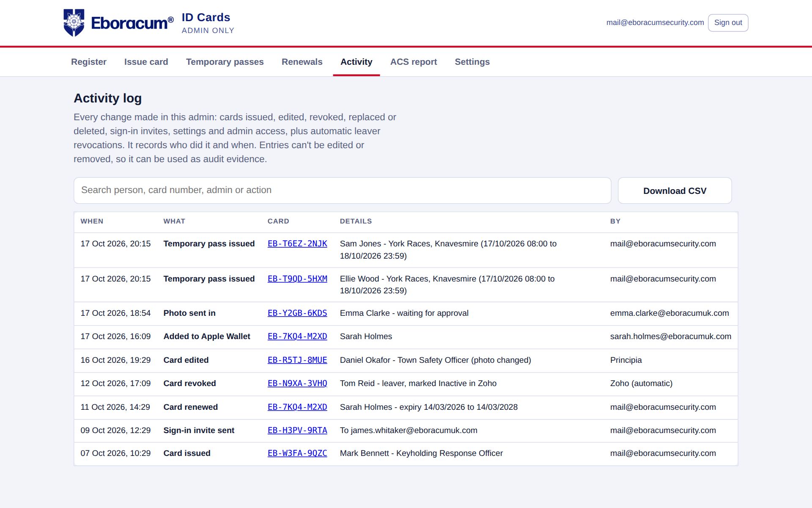This screenshot has height=508, width=812.
Task: Open card link EB-R5TJ-8MUE
Action: (297, 360)
